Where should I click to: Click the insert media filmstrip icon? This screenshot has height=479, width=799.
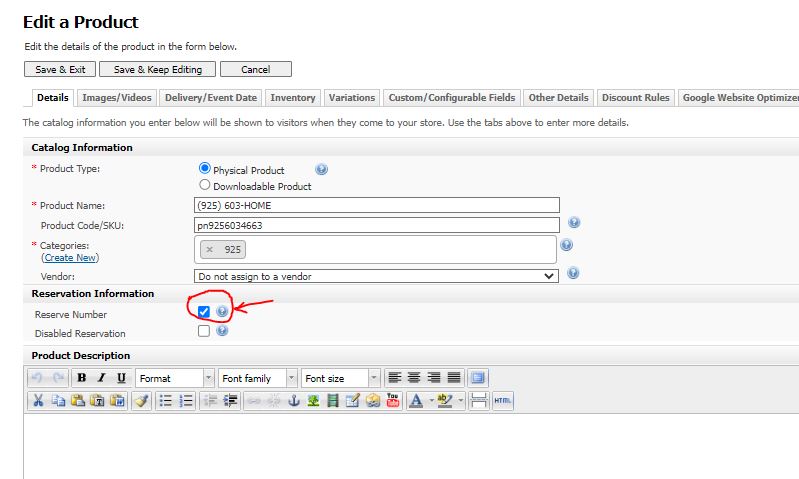(x=333, y=401)
